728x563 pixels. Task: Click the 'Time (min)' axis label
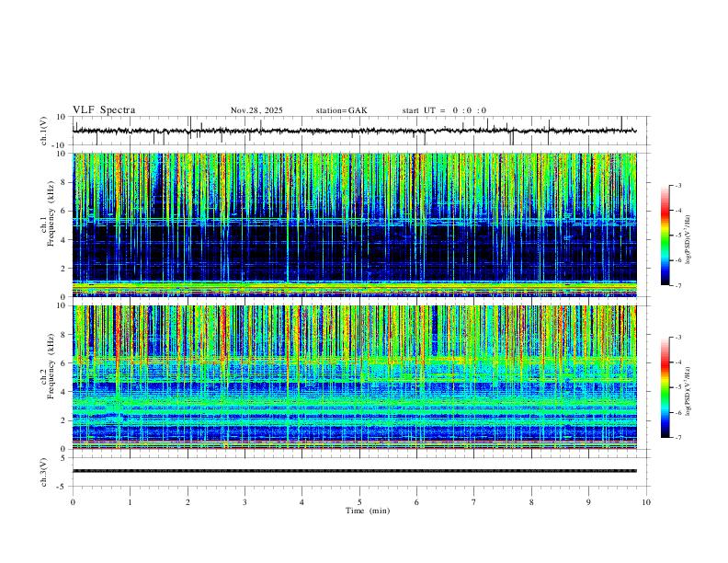point(368,511)
